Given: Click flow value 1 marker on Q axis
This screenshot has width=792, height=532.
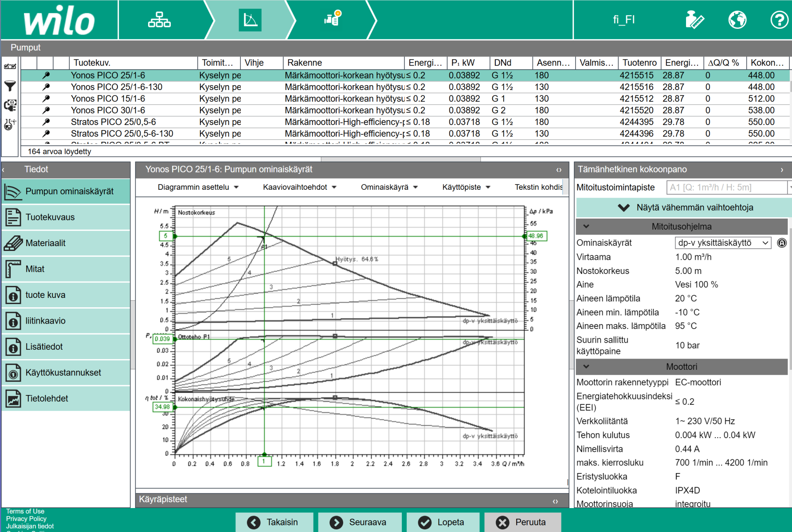Looking at the screenshot, I should tap(264, 462).
